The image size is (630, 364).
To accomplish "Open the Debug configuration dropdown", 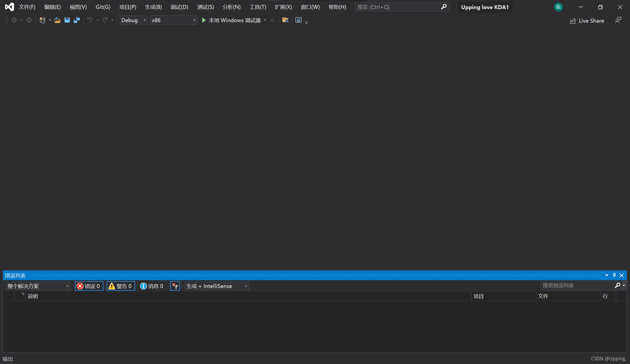I will (133, 20).
